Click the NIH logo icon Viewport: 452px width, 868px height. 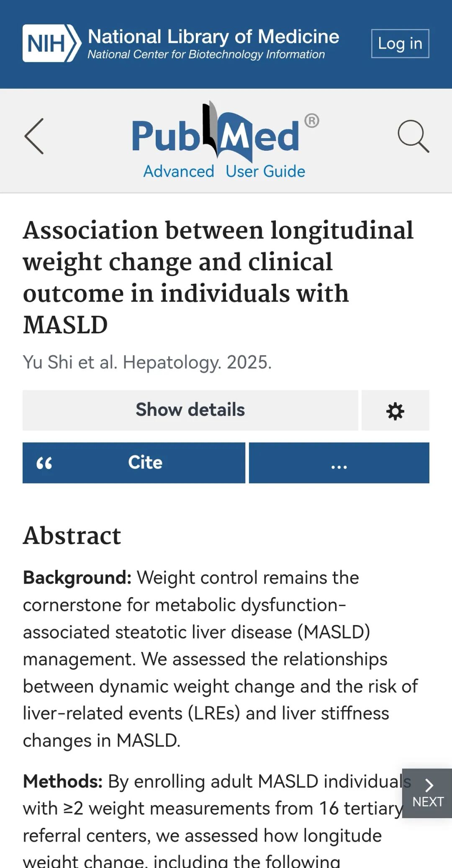click(x=51, y=43)
